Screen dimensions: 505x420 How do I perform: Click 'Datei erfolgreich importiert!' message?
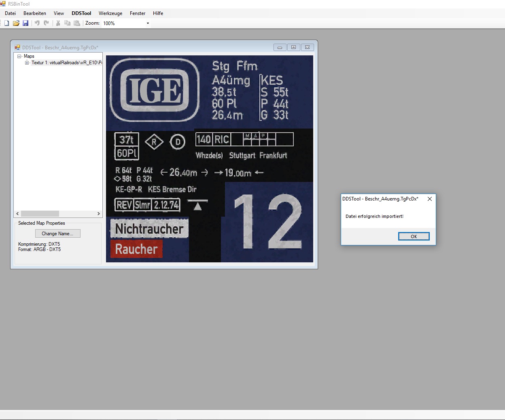[x=374, y=216]
